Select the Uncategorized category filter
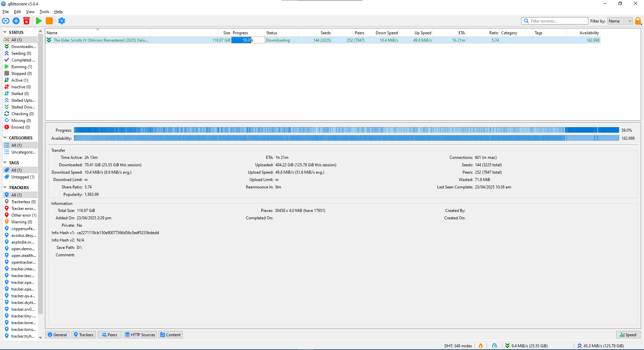 coord(20,152)
